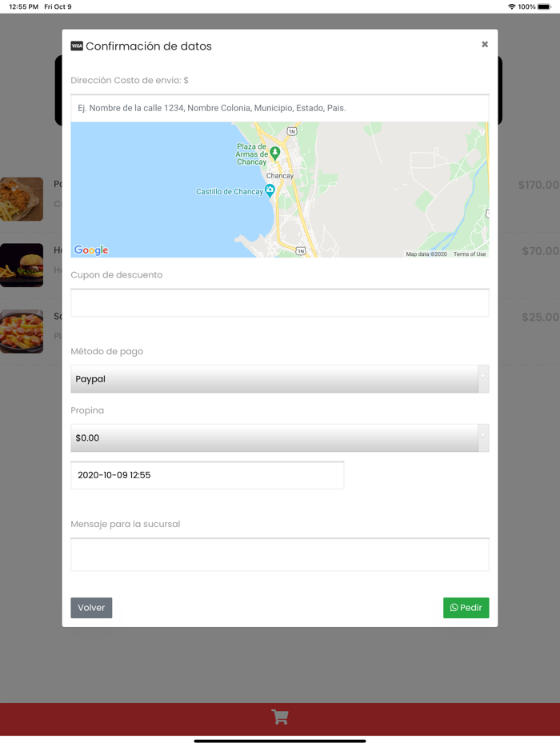This screenshot has height=747, width=560.
Task: Tap the Wi-Fi icon in the status bar
Action: tap(511, 6)
